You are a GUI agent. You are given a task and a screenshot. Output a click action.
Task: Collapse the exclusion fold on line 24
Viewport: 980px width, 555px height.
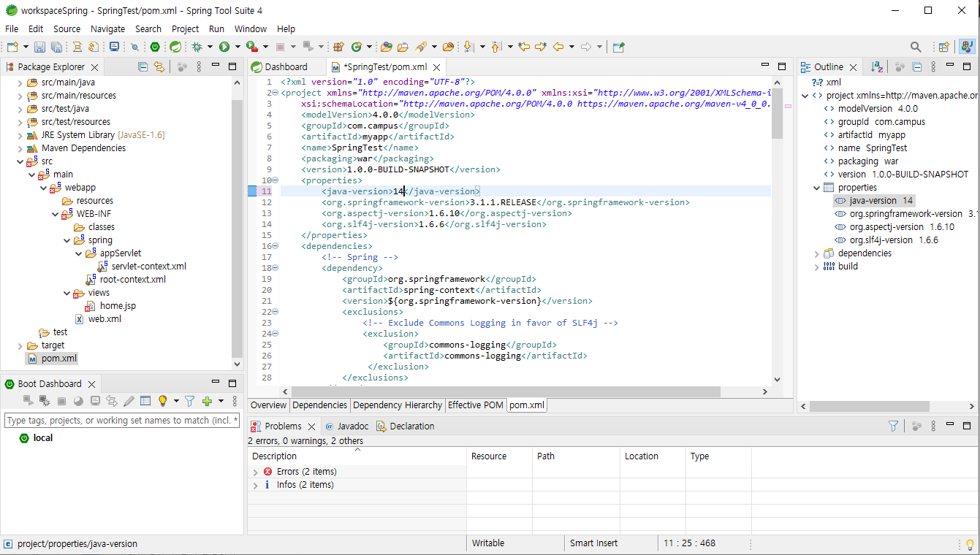click(x=275, y=334)
